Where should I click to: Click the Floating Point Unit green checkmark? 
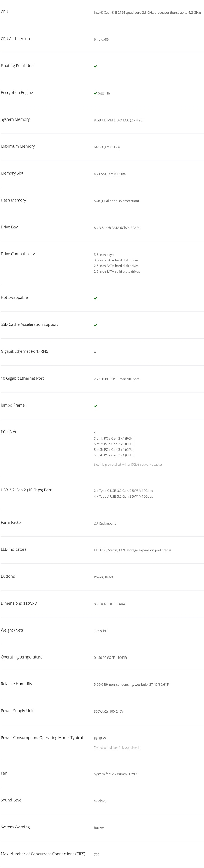pos(96,66)
